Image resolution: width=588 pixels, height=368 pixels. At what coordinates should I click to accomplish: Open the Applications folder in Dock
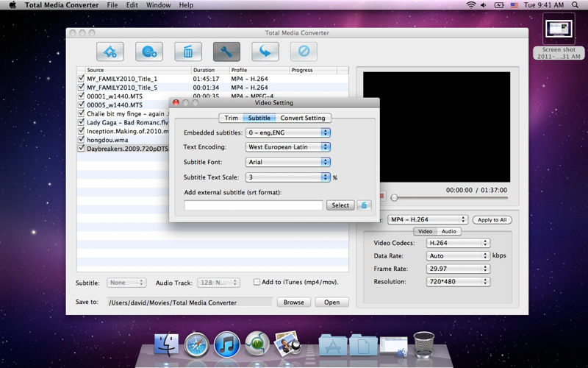click(x=333, y=344)
